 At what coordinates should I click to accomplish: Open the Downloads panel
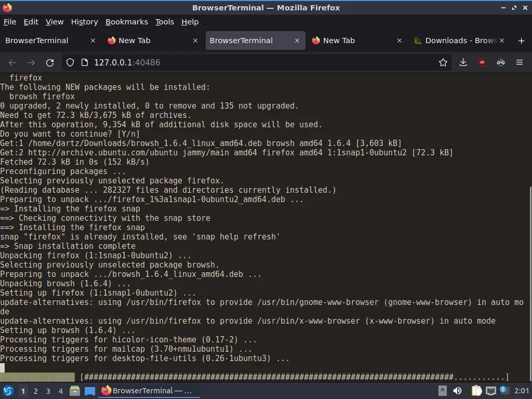tap(463, 62)
